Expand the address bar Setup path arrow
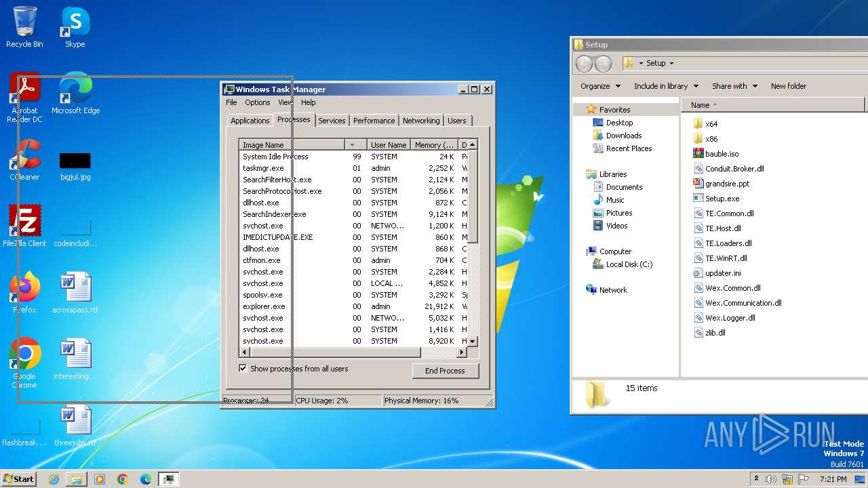The height and width of the screenshot is (488, 868). pyautogui.click(x=671, y=63)
